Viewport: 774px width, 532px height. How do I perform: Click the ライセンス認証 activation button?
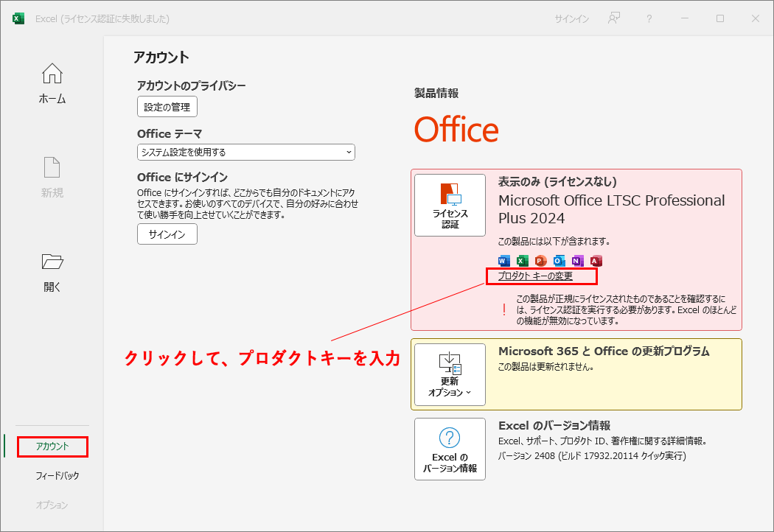coord(450,205)
